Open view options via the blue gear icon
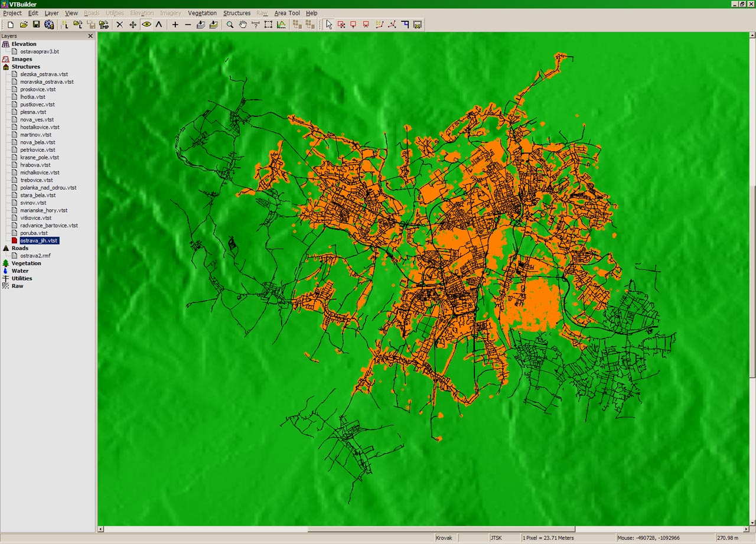Screen dimensions: 756x544 (49, 25)
